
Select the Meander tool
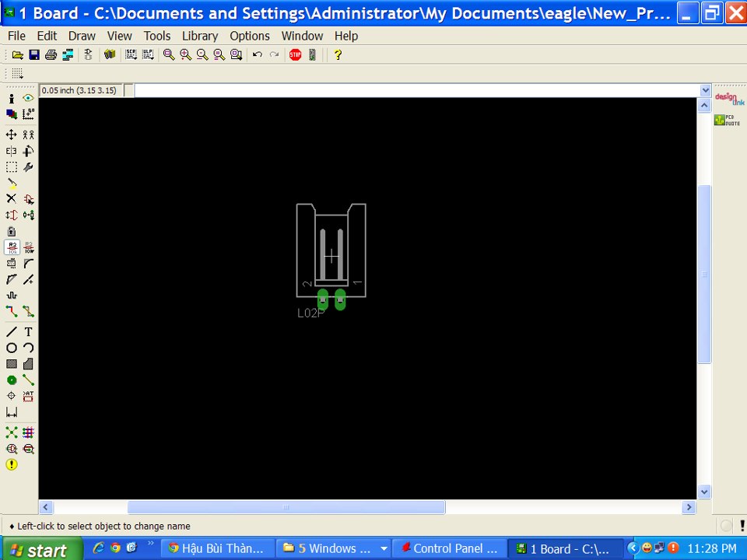point(12,296)
